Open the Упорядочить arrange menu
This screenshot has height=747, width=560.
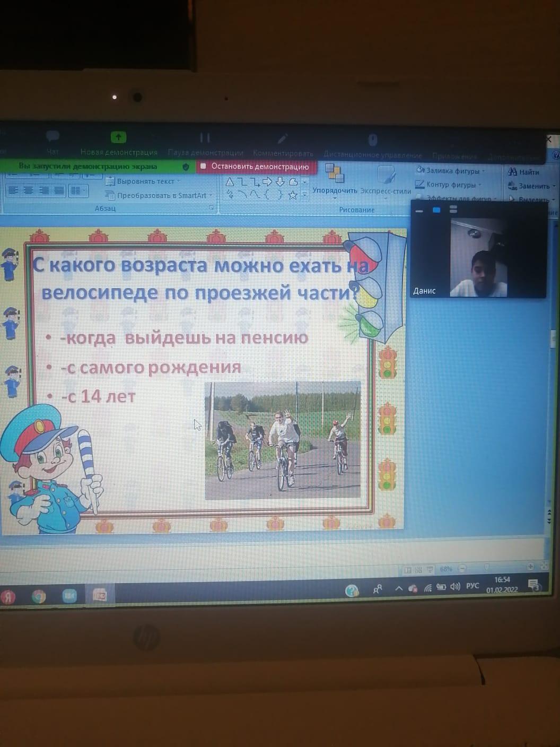coord(335,180)
